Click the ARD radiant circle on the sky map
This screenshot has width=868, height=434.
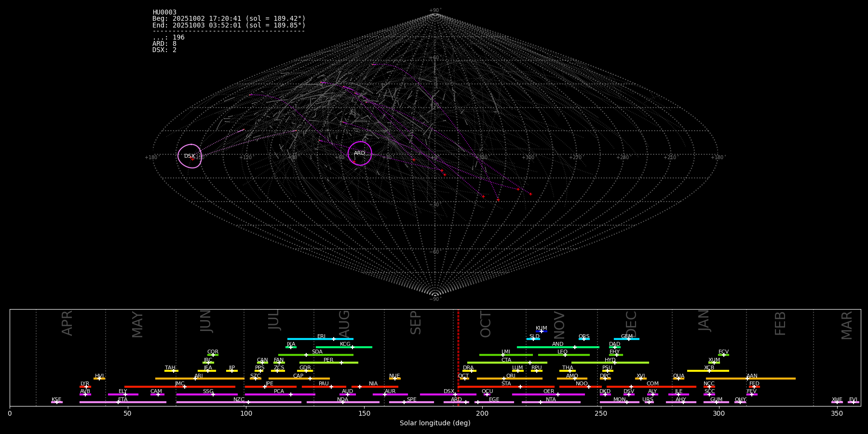point(360,153)
